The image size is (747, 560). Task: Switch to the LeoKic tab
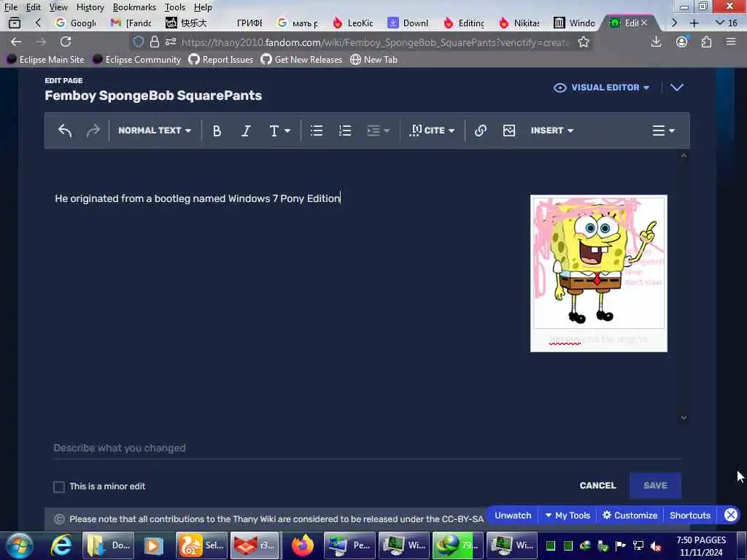coord(354,23)
